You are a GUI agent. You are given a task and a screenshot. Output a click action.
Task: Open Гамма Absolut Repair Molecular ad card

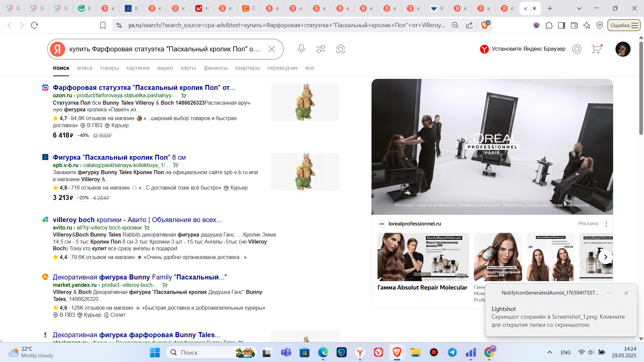point(423,262)
